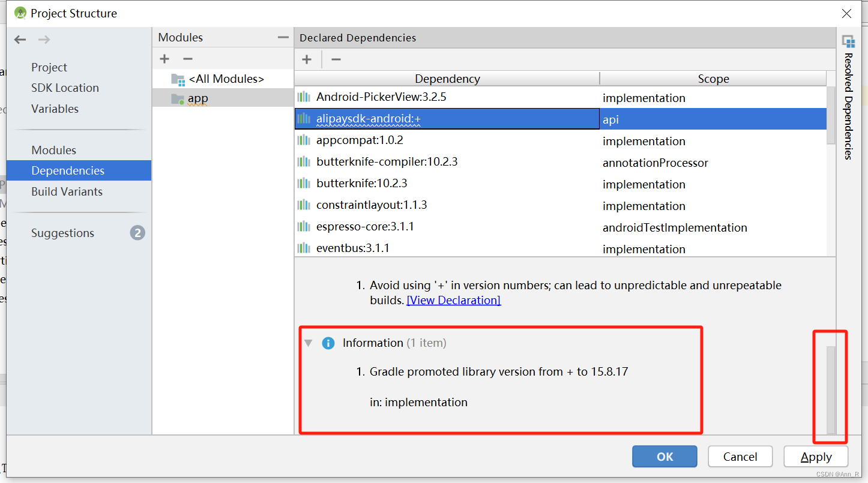Open the Variables page
Viewport: 868px width, 483px height.
[x=55, y=109]
